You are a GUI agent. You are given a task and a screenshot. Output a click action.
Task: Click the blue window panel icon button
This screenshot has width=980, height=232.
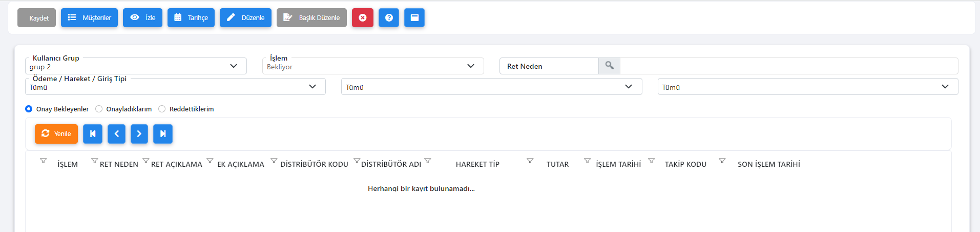tap(414, 17)
